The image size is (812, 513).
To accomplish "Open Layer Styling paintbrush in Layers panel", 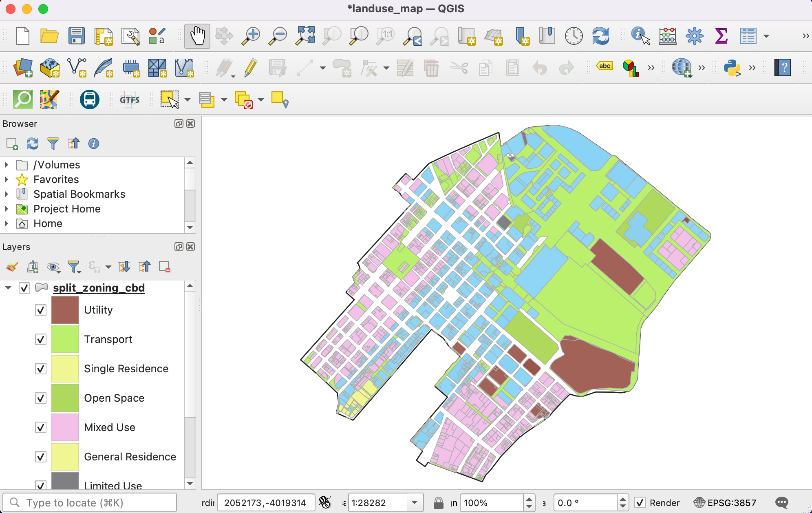I will tap(12, 267).
